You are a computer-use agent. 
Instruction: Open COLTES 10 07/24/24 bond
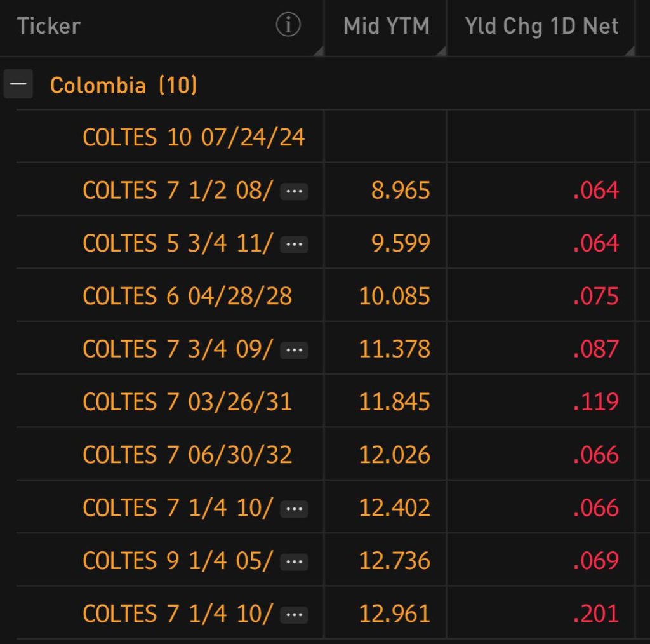click(x=194, y=137)
